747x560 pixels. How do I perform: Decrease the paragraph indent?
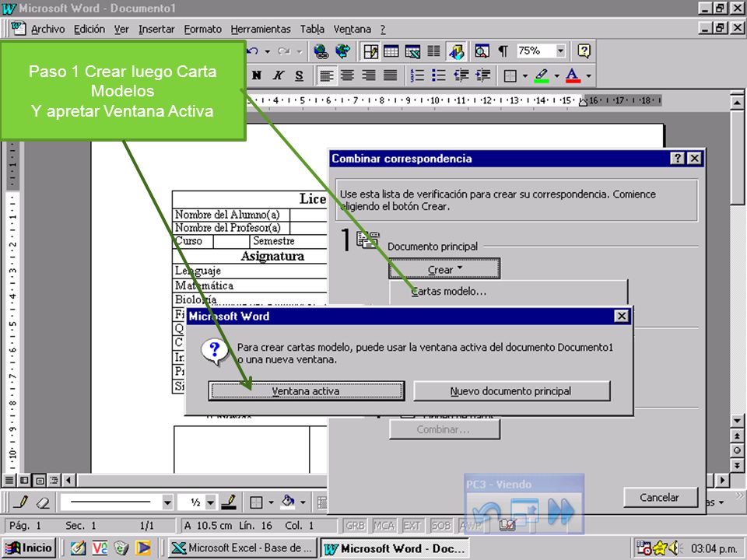[x=461, y=75]
